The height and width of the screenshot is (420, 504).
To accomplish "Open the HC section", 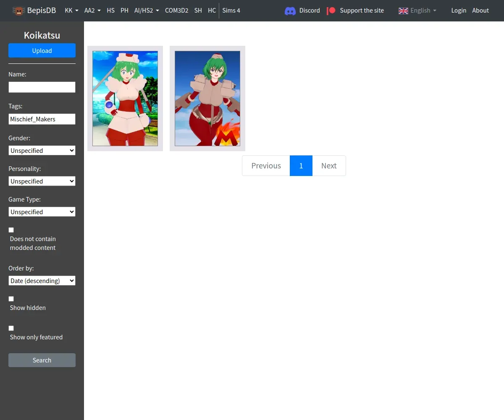I will [212, 10].
